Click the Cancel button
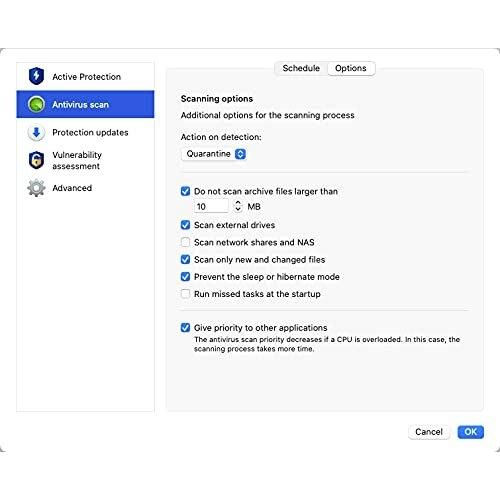500x500 pixels. tap(429, 432)
